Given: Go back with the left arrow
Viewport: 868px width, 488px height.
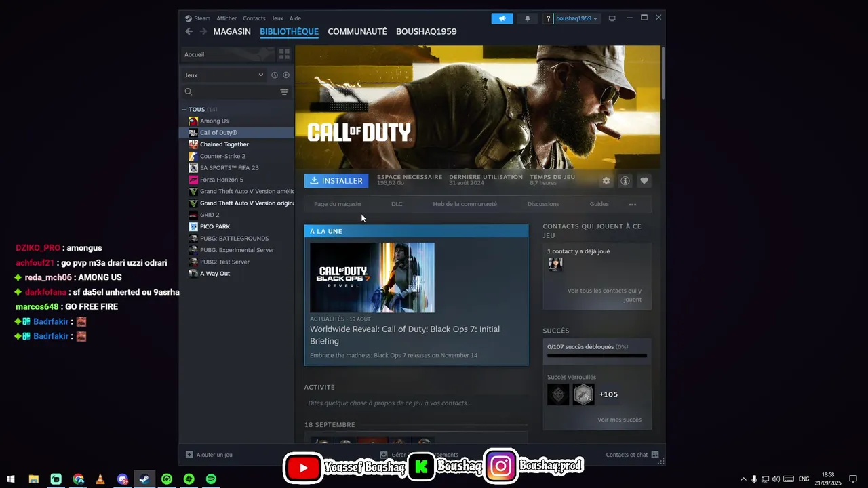Looking at the screenshot, I should pos(189,31).
